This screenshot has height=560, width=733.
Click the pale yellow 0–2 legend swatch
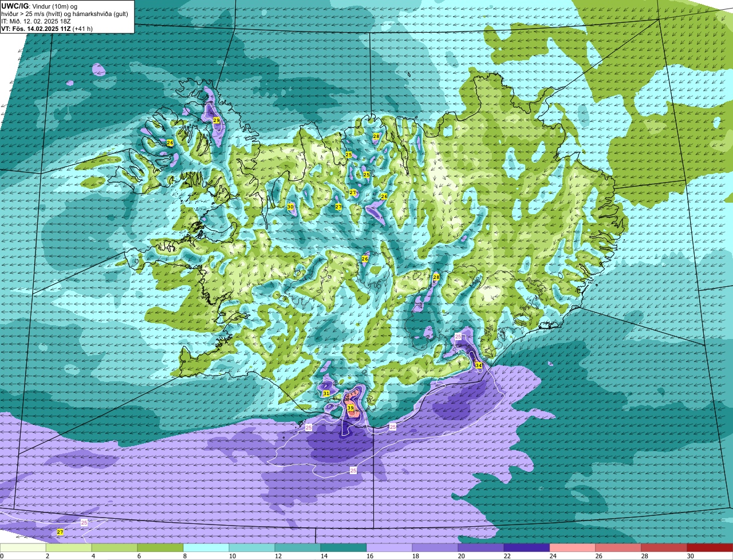23,548
